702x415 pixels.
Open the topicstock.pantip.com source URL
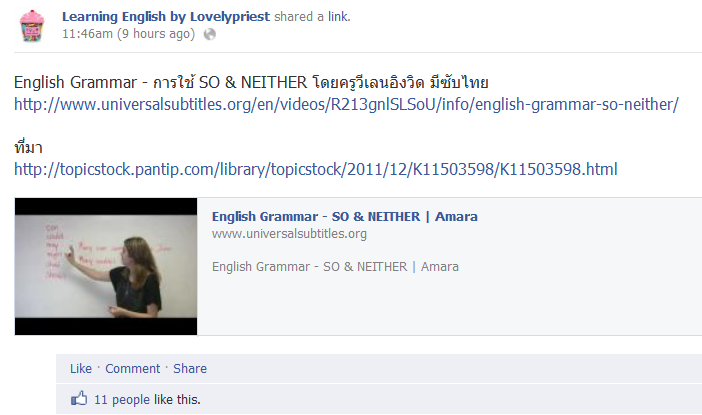316,169
